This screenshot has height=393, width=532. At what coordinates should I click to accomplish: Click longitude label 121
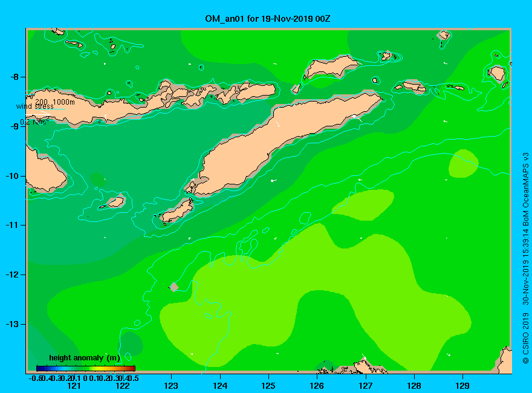pyautogui.click(x=74, y=386)
